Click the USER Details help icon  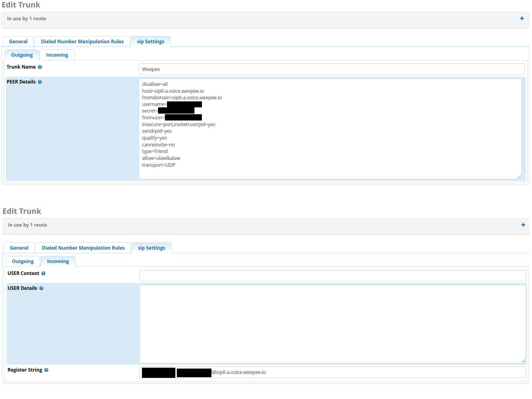pos(41,288)
